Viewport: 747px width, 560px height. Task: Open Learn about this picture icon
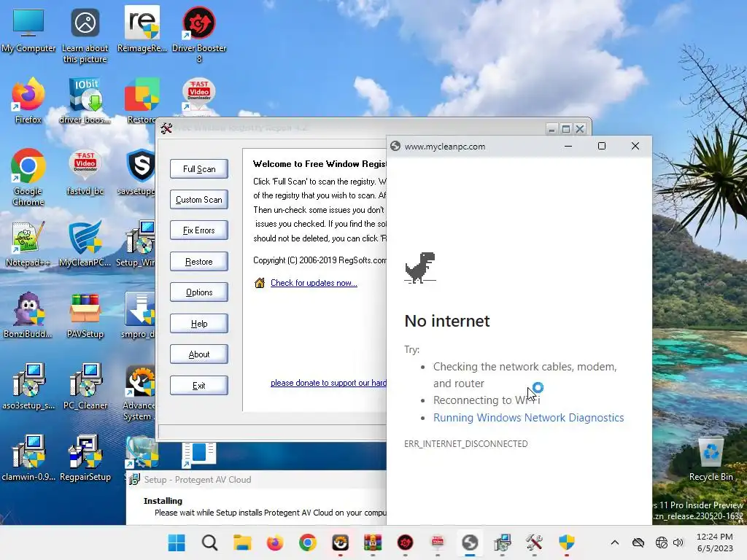(x=85, y=36)
